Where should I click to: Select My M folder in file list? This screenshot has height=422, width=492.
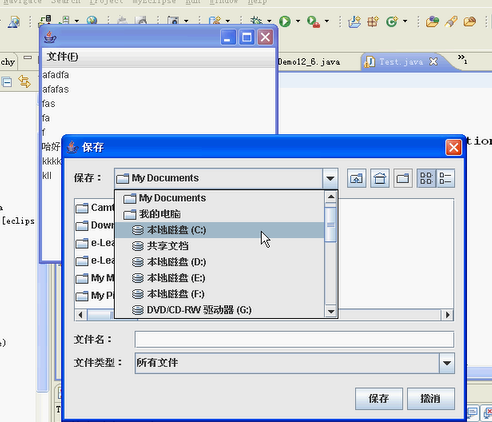point(95,278)
